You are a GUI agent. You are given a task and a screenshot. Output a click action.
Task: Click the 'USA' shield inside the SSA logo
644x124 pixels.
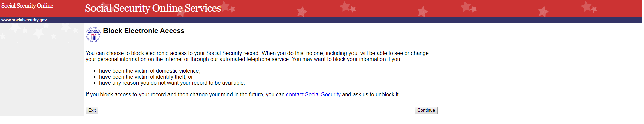pyautogui.click(x=93, y=35)
